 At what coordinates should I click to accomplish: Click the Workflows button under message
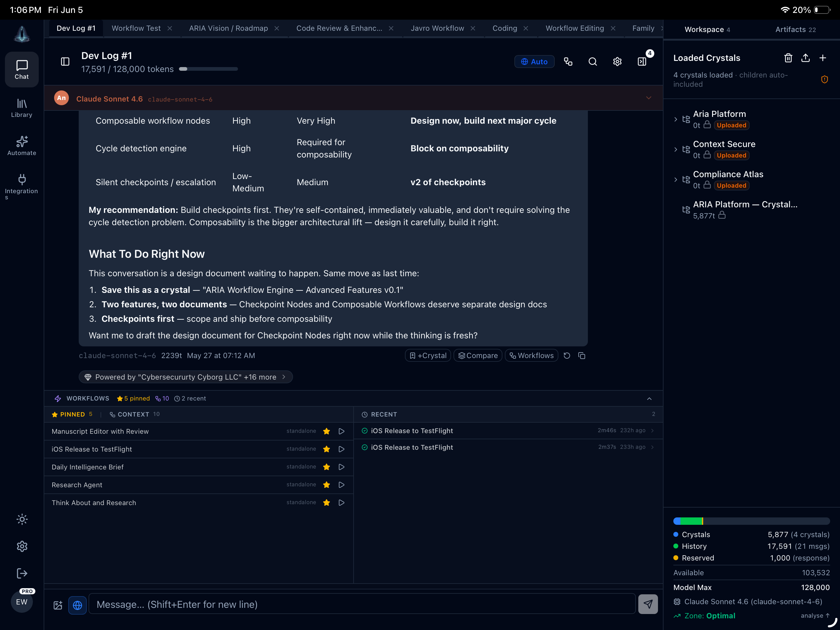coord(532,355)
